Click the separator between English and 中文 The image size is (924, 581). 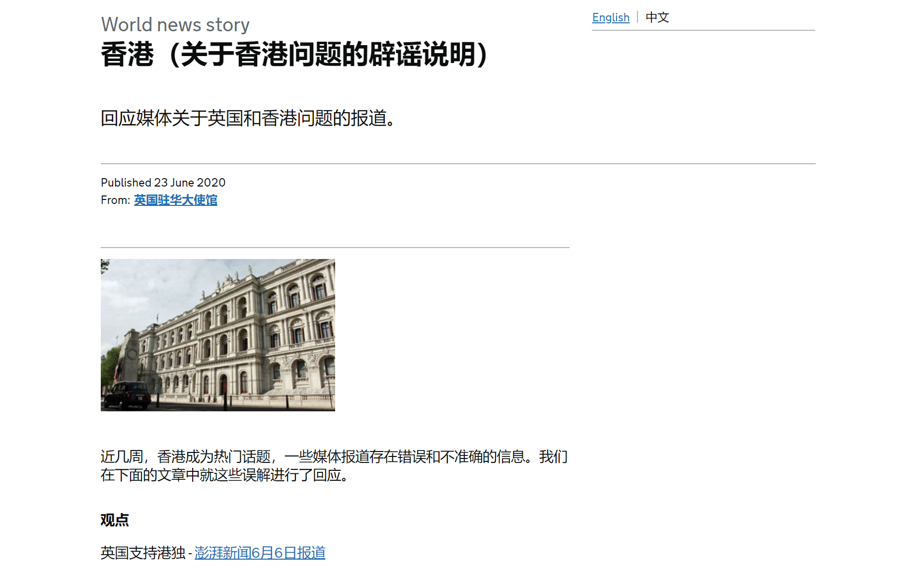(x=638, y=17)
